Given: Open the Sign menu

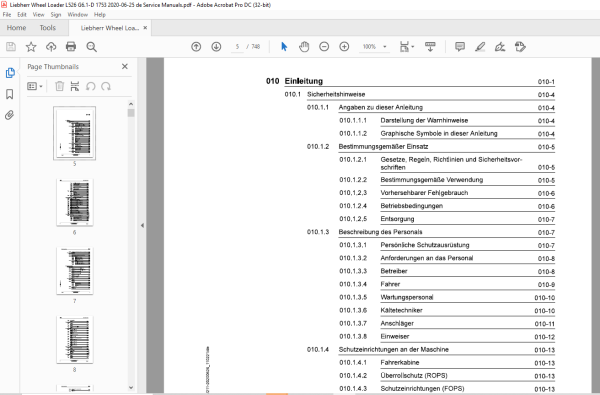Looking at the screenshot, I should [56, 15].
